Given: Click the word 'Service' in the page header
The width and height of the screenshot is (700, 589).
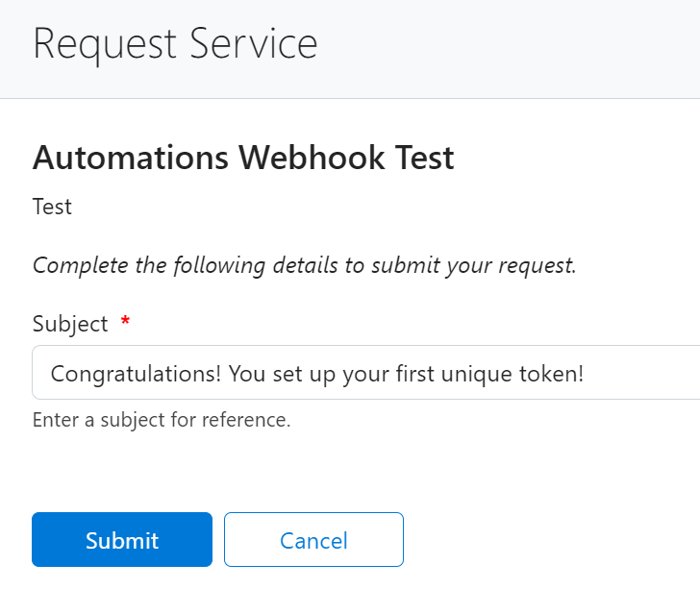Looking at the screenshot, I should tap(254, 44).
